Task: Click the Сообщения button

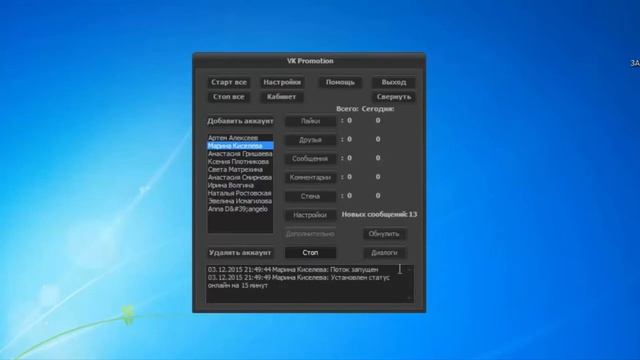Action: [310, 159]
